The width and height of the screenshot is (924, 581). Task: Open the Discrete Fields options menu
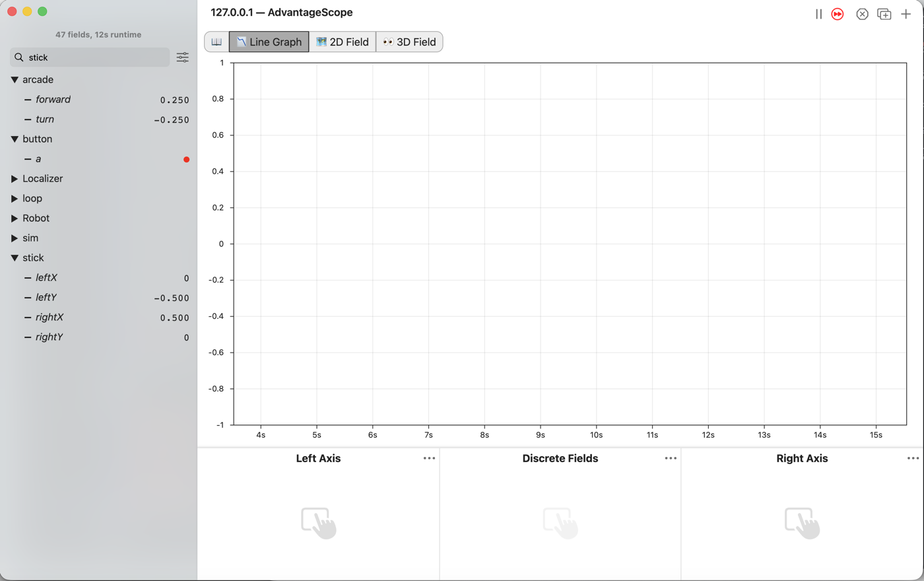[671, 458]
